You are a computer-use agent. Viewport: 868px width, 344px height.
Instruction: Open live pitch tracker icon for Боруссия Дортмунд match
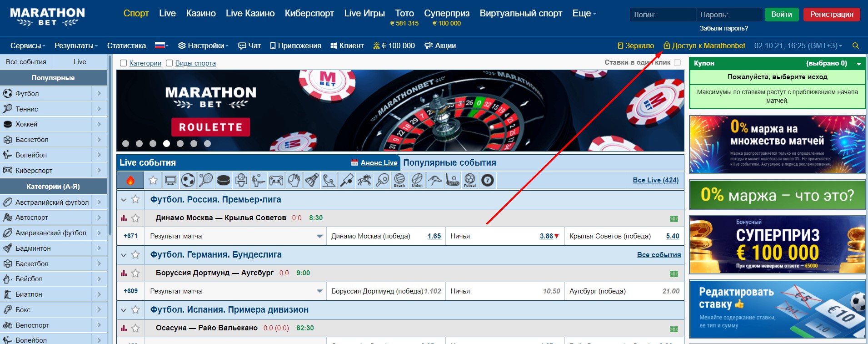click(x=674, y=273)
